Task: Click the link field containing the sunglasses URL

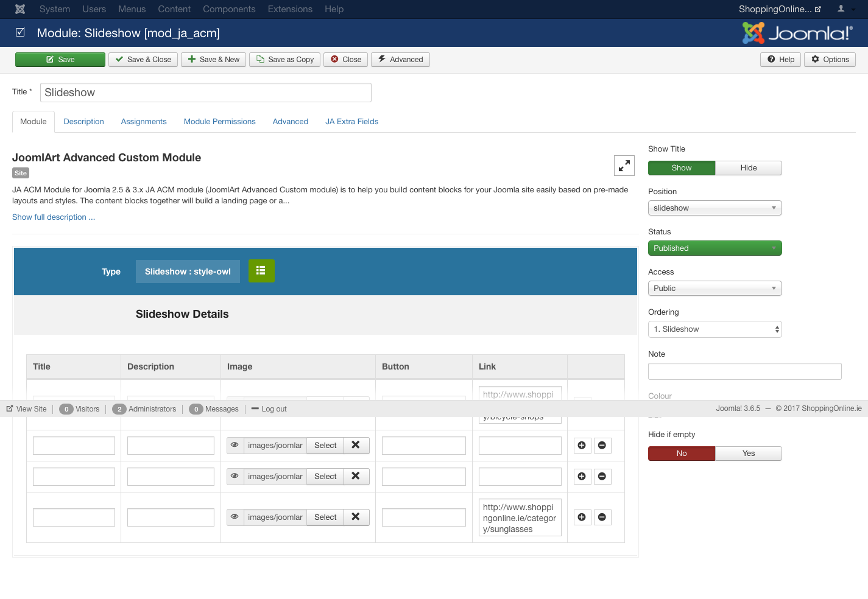Action: pyautogui.click(x=520, y=518)
